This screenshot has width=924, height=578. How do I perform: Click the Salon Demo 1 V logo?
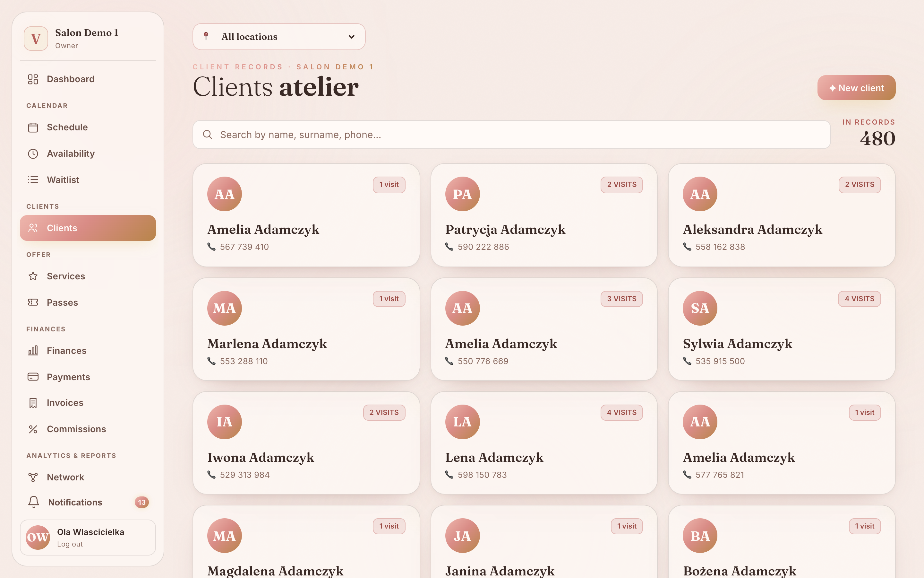coord(36,39)
